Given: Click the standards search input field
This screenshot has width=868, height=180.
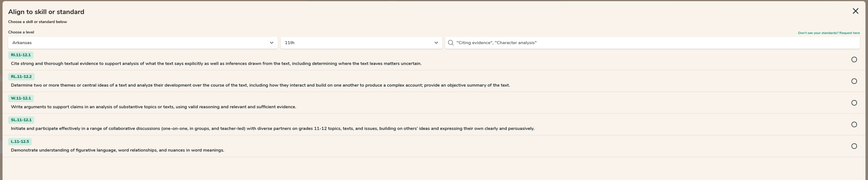Looking at the screenshot, I should pyautogui.click(x=652, y=43).
